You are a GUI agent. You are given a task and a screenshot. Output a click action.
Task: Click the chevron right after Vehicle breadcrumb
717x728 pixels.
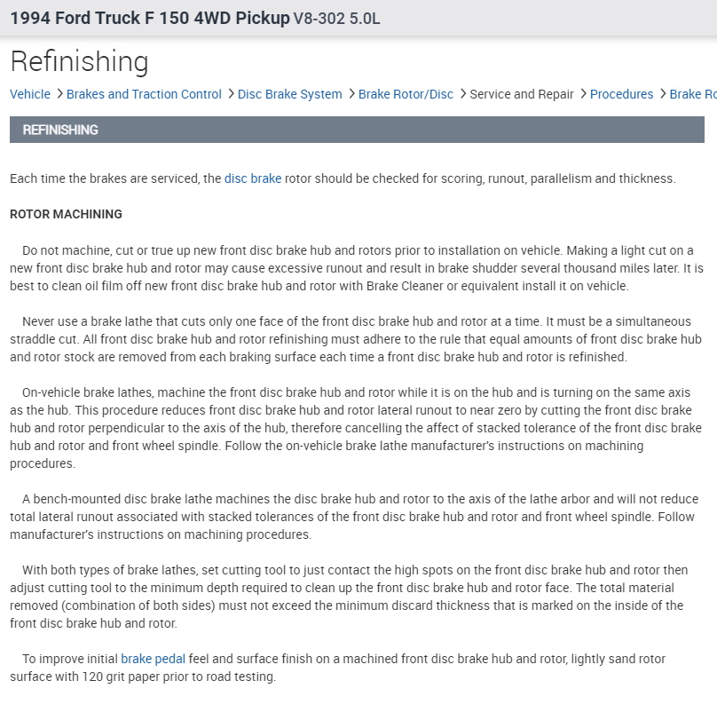click(59, 94)
